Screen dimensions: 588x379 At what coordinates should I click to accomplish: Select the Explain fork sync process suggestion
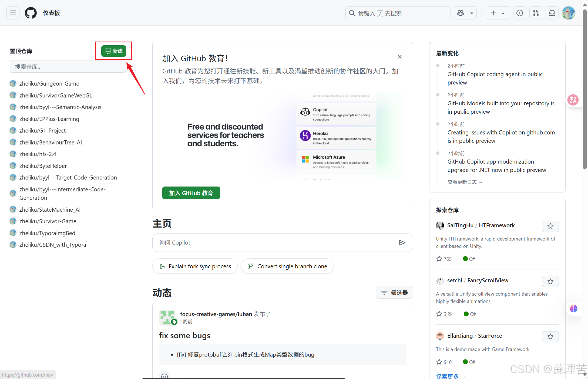click(x=195, y=266)
